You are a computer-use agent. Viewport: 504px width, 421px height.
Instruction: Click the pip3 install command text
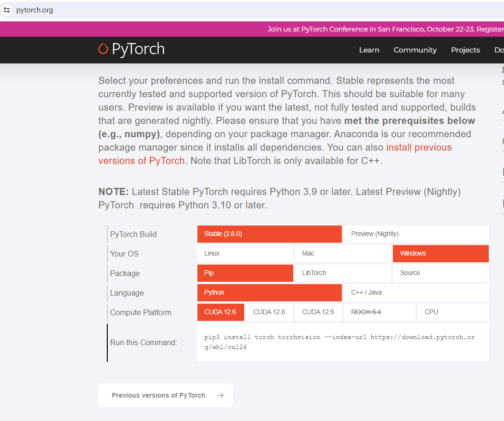tap(339, 342)
